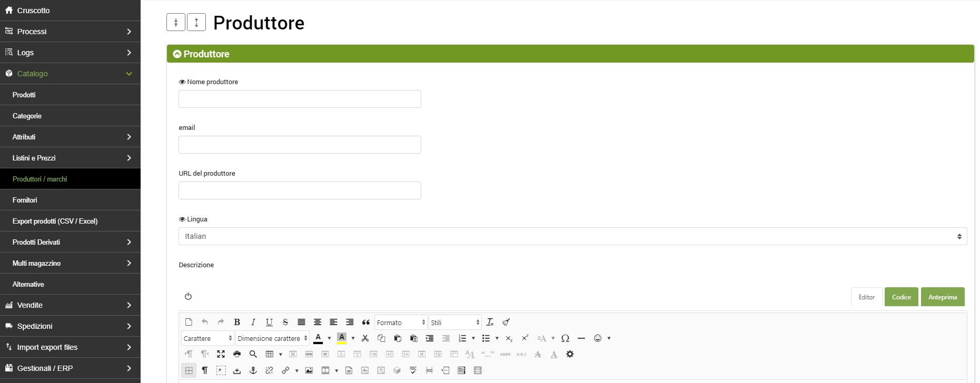Toggle bold formatting in the description editor
This screenshot has height=383, width=980.
tap(237, 322)
